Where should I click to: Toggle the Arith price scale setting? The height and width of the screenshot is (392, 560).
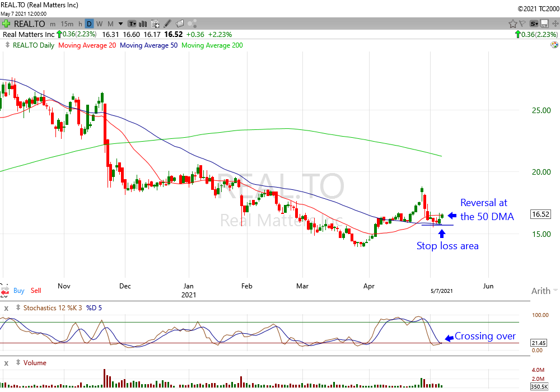click(541, 291)
